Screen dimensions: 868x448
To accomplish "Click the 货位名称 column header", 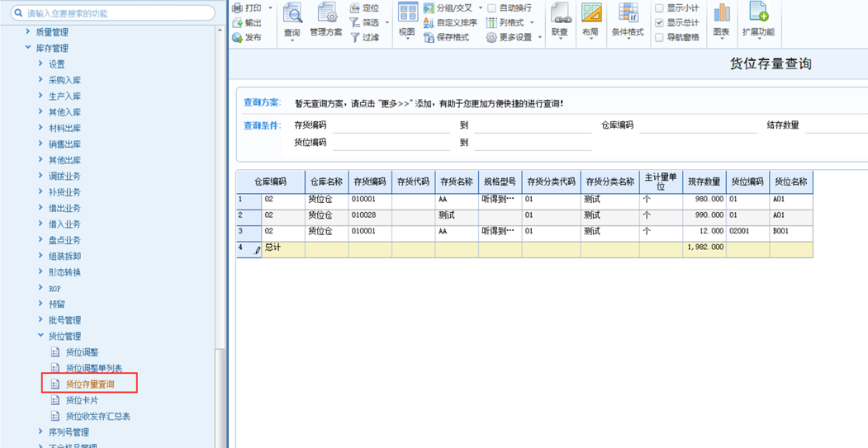I will point(790,182).
